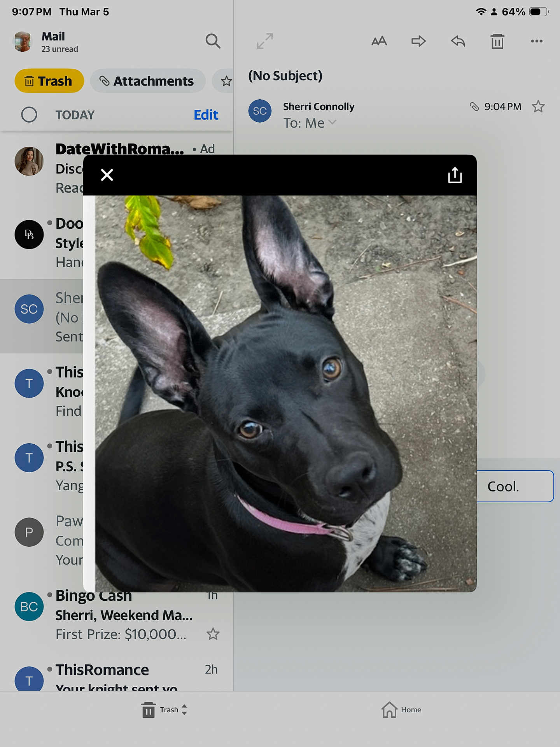
Task: Toggle the select-all circle beside TODAY
Action: point(29,115)
